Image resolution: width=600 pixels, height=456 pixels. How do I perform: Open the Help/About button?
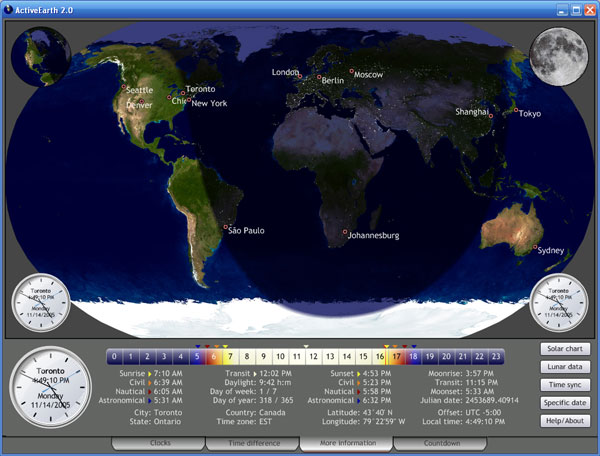tap(565, 421)
